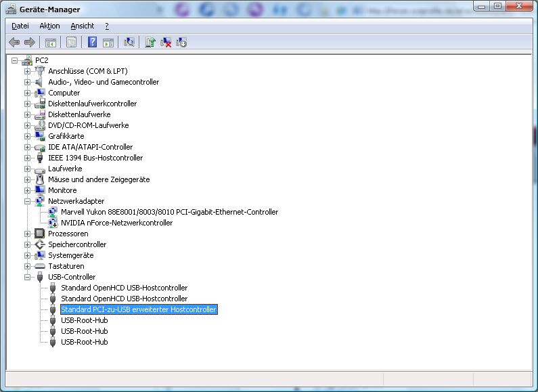Click the Disable device down-arrow icon
Screen dimensions: 538x392
click(181, 42)
